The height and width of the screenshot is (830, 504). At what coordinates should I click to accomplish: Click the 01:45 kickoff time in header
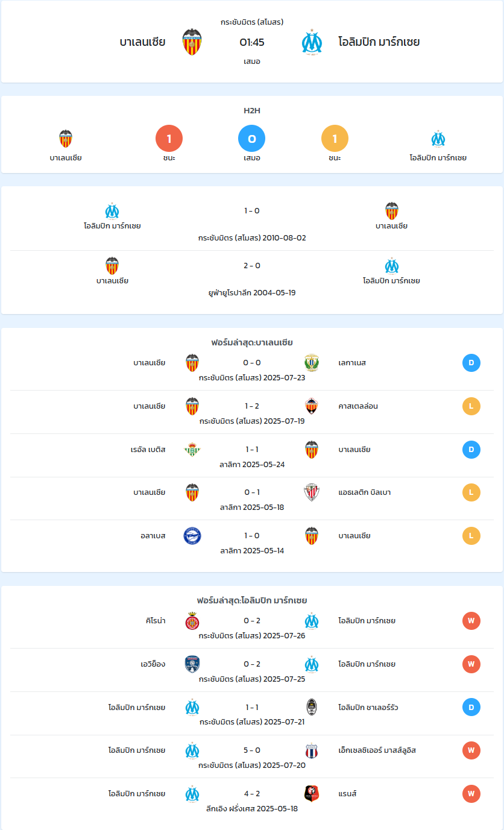[252, 42]
